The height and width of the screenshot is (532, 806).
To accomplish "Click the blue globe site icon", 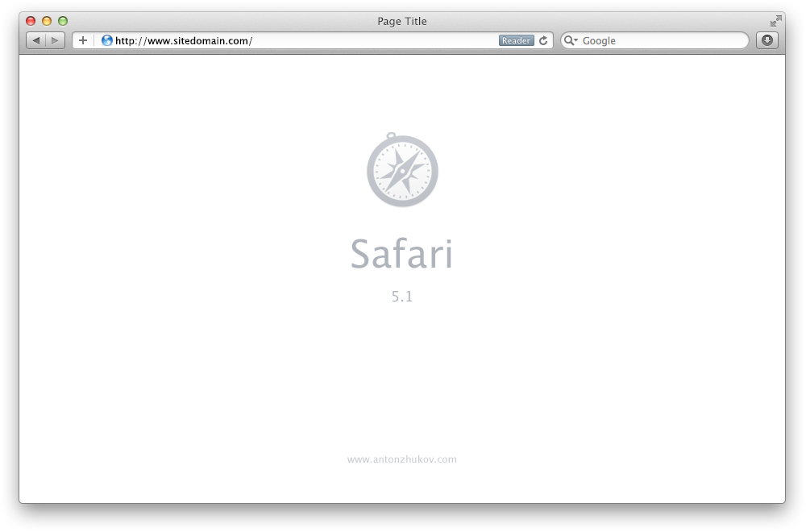I will tap(107, 40).
